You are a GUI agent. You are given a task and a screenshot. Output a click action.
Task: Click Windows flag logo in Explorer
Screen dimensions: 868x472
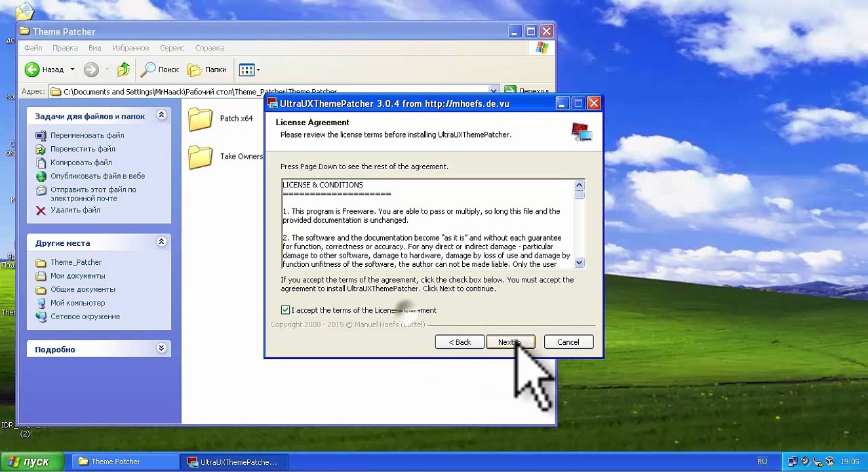(x=542, y=48)
